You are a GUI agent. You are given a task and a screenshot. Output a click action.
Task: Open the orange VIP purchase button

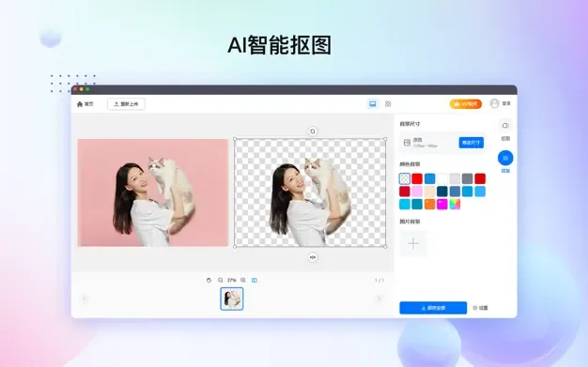466,104
